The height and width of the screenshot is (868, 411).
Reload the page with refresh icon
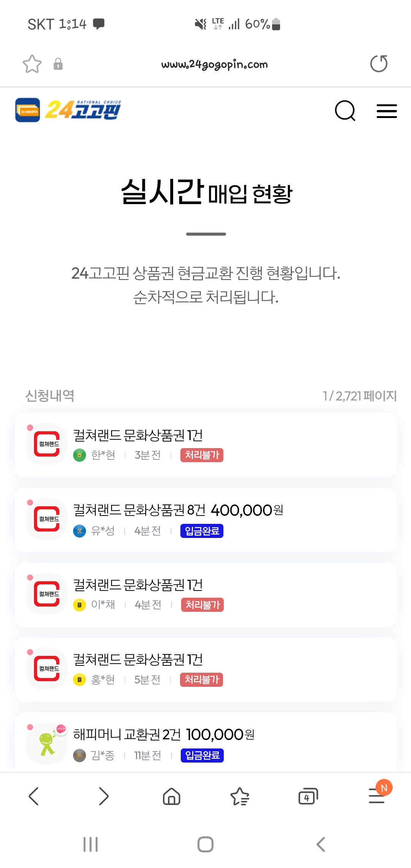(379, 64)
